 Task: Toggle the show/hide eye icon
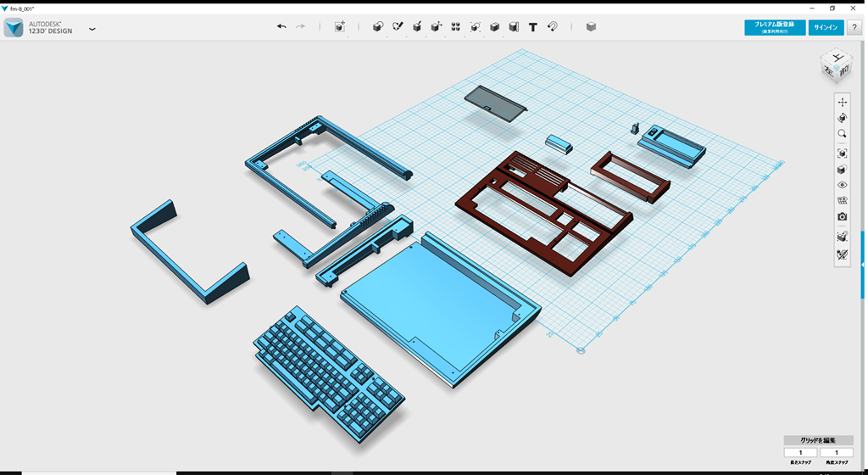point(842,185)
